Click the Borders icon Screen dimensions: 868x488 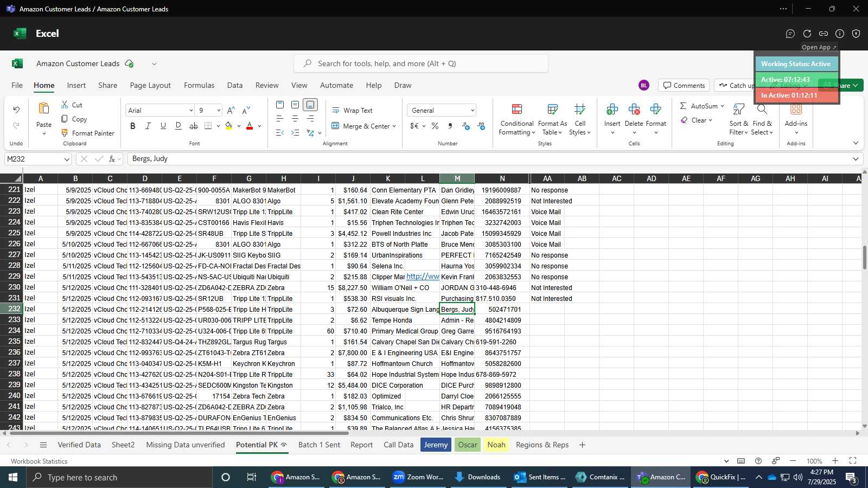pos(208,126)
